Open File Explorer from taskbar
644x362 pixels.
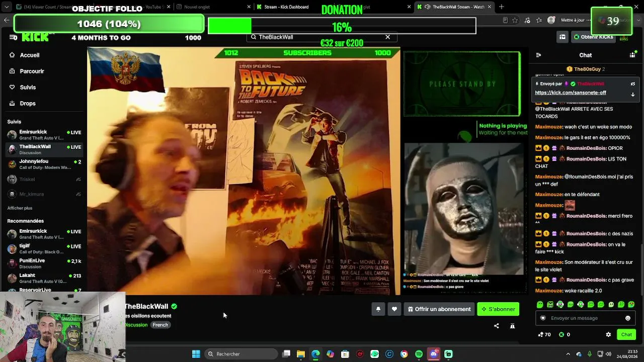[x=301, y=354]
